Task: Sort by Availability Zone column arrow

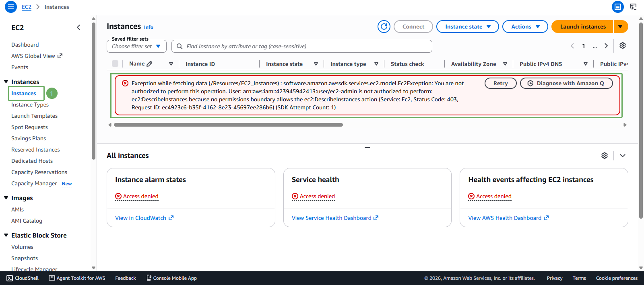Action: (x=505, y=64)
